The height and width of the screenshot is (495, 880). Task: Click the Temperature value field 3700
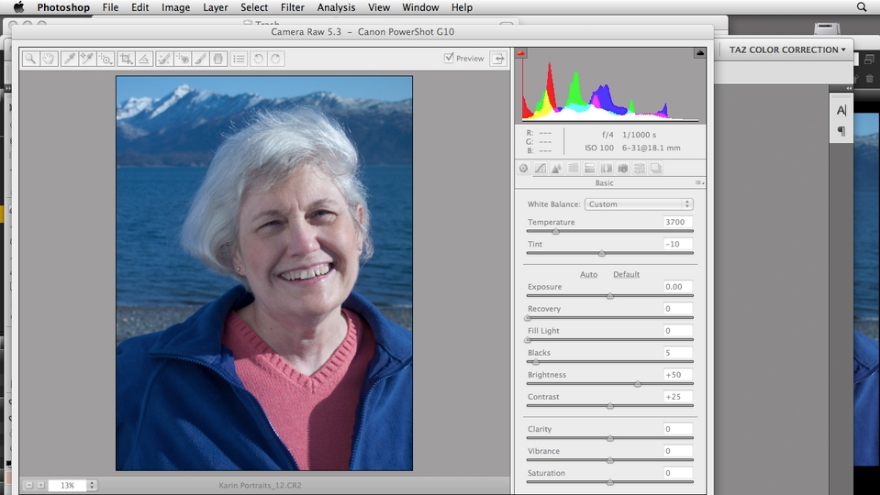tap(677, 222)
